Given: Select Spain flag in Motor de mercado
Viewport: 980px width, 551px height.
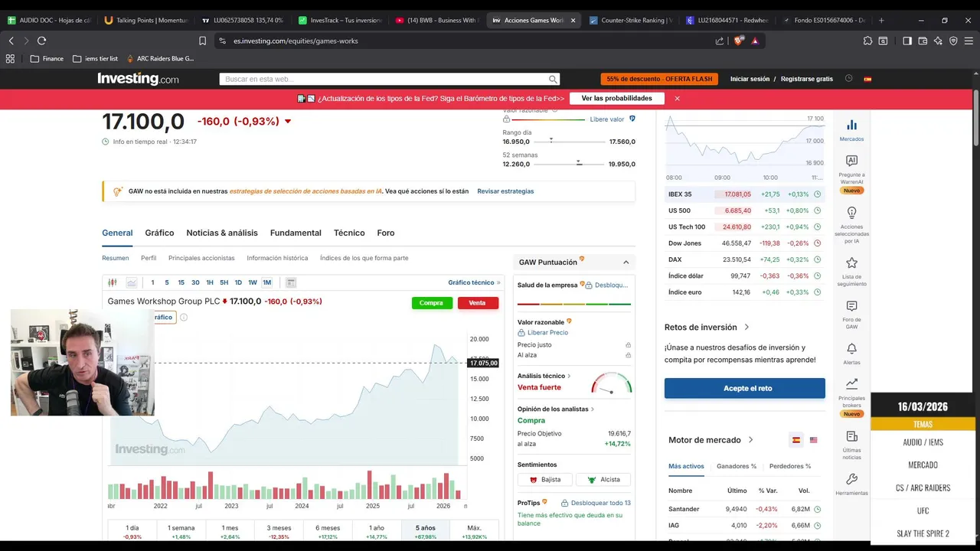Looking at the screenshot, I should pyautogui.click(x=796, y=440).
